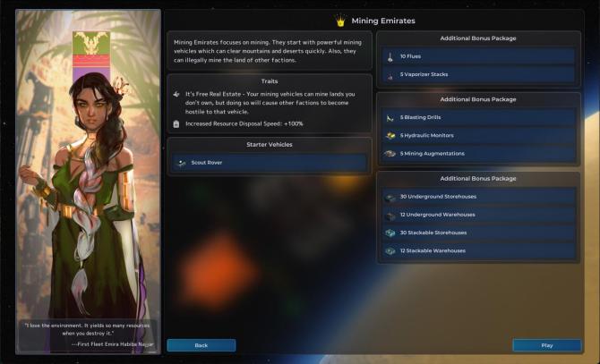Screen dimensions: 600x364
Task: Click the Starter Vehicles heading
Action: pyautogui.click(x=270, y=145)
